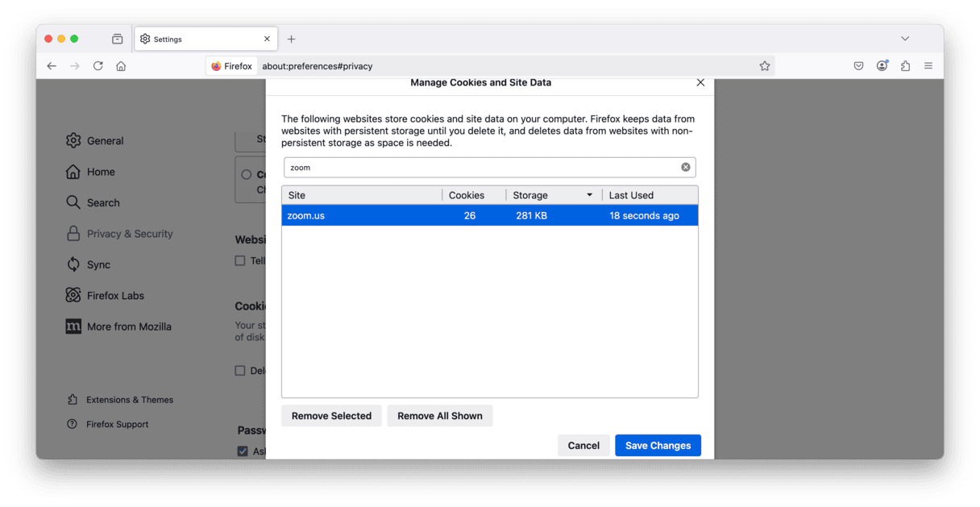Open the Firefox application hamburger menu
980x507 pixels.
click(928, 66)
